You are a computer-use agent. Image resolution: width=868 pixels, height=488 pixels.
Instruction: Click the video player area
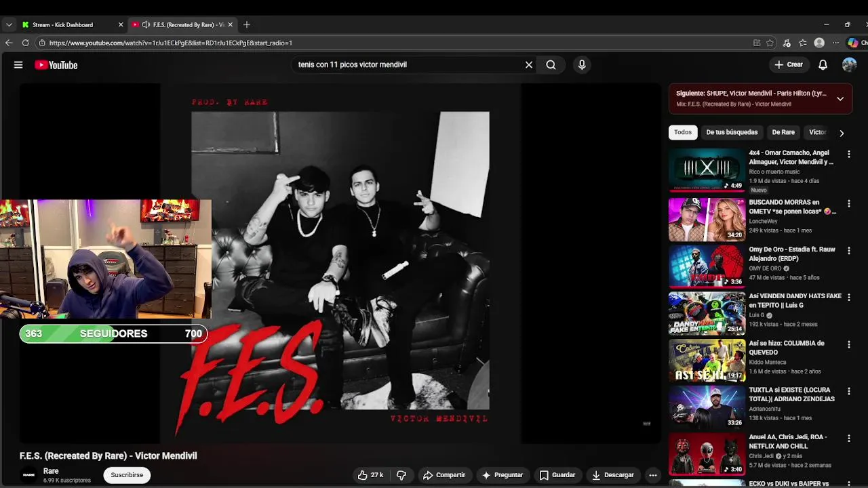click(340, 263)
